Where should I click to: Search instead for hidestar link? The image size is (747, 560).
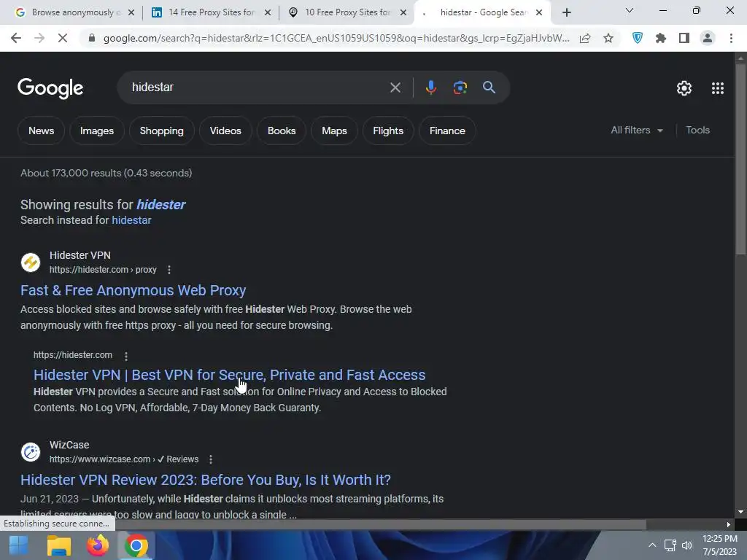tap(131, 220)
